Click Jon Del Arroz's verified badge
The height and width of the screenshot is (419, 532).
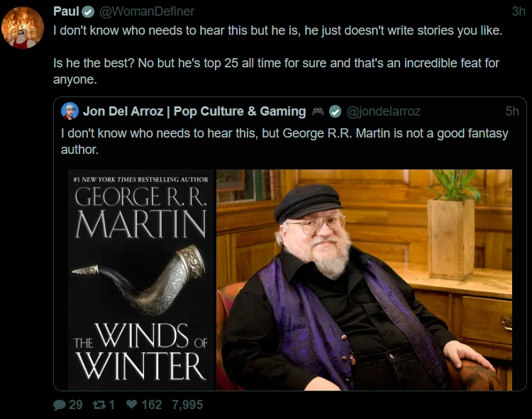click(336, 111)
